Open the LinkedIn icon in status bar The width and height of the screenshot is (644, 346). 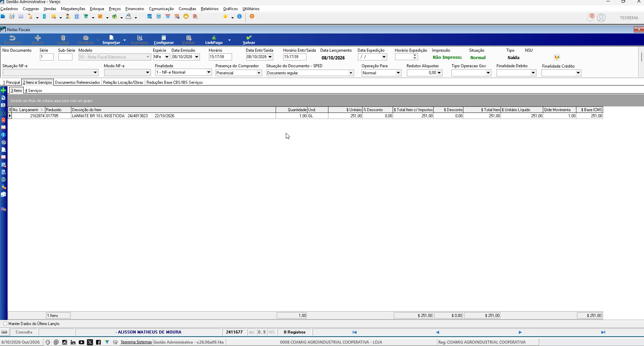[73, 342]
